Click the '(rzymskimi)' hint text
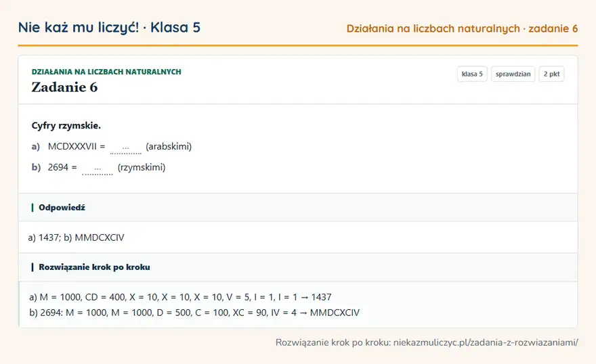The height and width of the screenshot is (364, 596). pos(142,167)
